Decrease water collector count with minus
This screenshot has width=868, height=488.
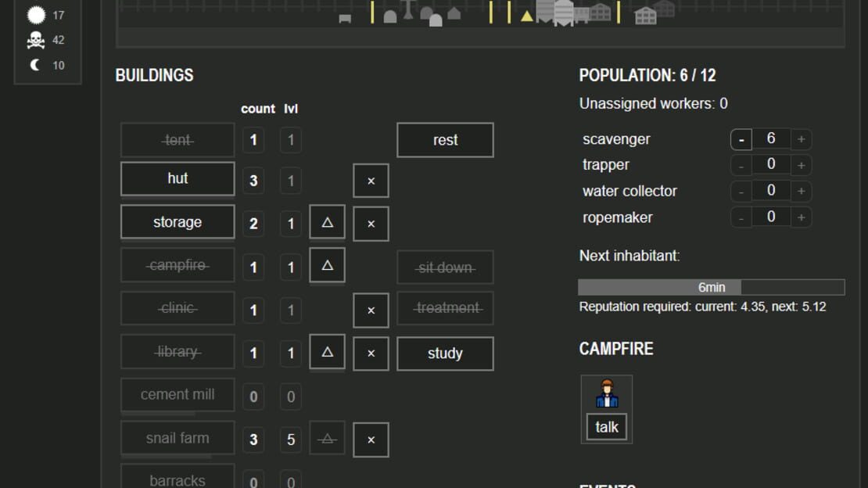point(741,191)
